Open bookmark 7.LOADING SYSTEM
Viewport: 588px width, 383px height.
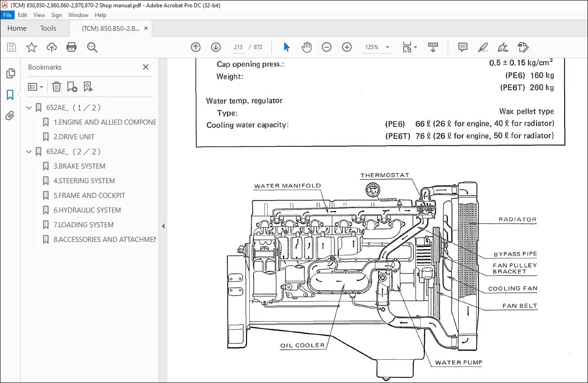(83, 225)
